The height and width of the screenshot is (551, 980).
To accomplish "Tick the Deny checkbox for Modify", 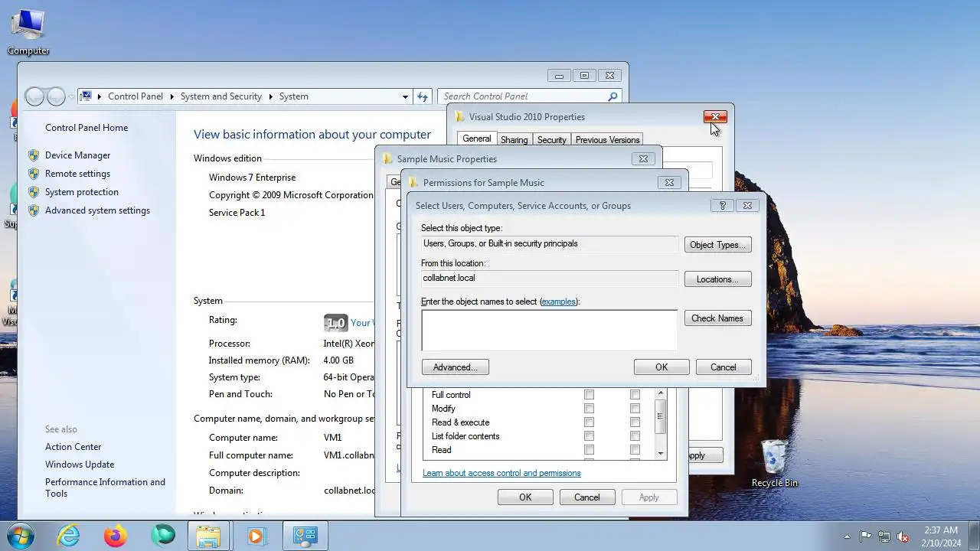I will pos(635,409).
